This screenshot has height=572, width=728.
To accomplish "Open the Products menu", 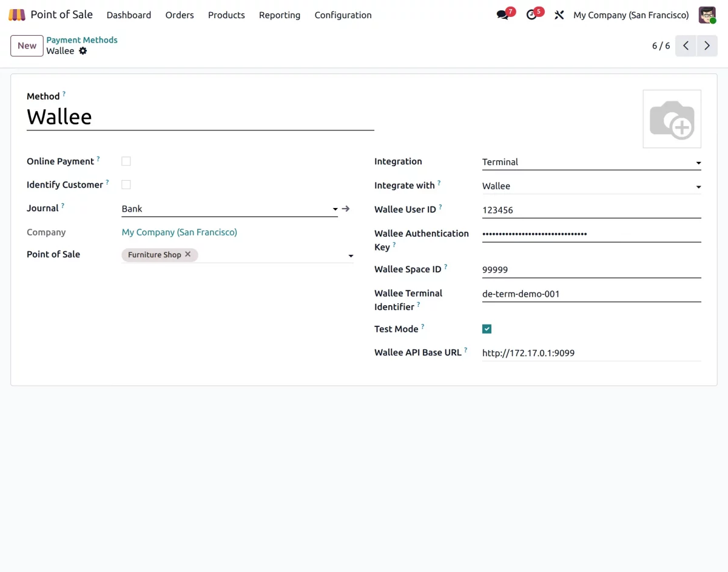I will point(226,15).
